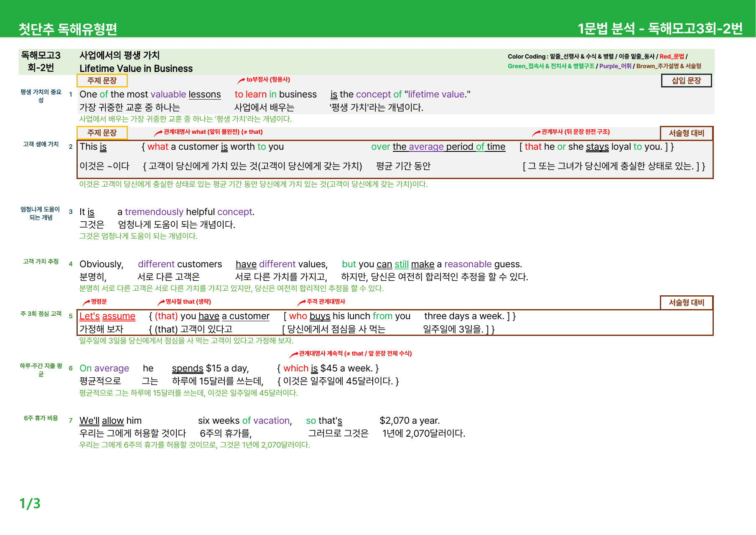Click the title 'Lifetime Value in Business'
The width and height of the screenshot is (756, 535).
tap(136, 69)
